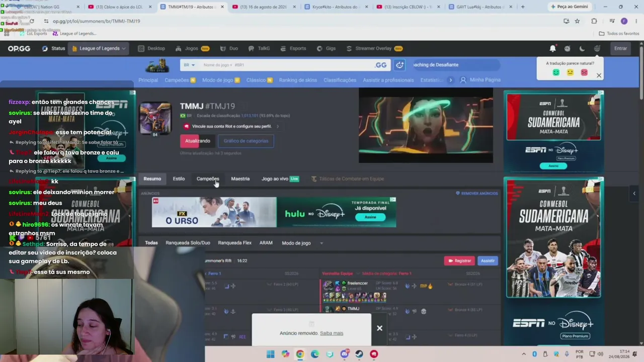Viewport: 644px width, 362px height.
Task: Open the Jogo ao vivo tab
Action: (280, 179)
